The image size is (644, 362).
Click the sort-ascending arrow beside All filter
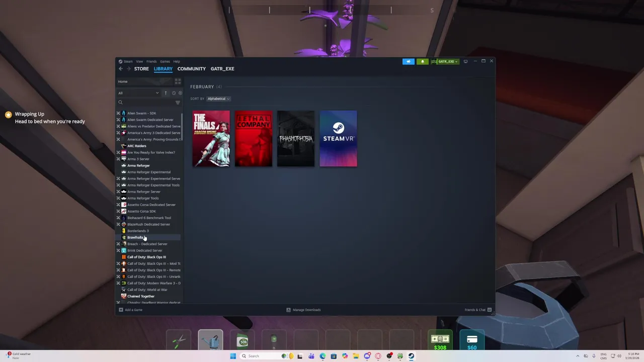pyautogui.click(x=166, y=93)
